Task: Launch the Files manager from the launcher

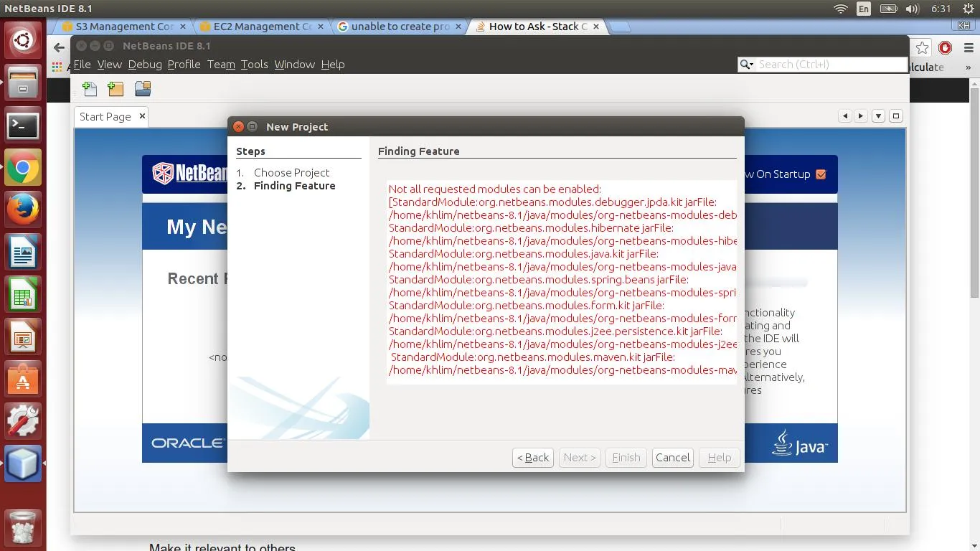Action: tap(23, 83)
